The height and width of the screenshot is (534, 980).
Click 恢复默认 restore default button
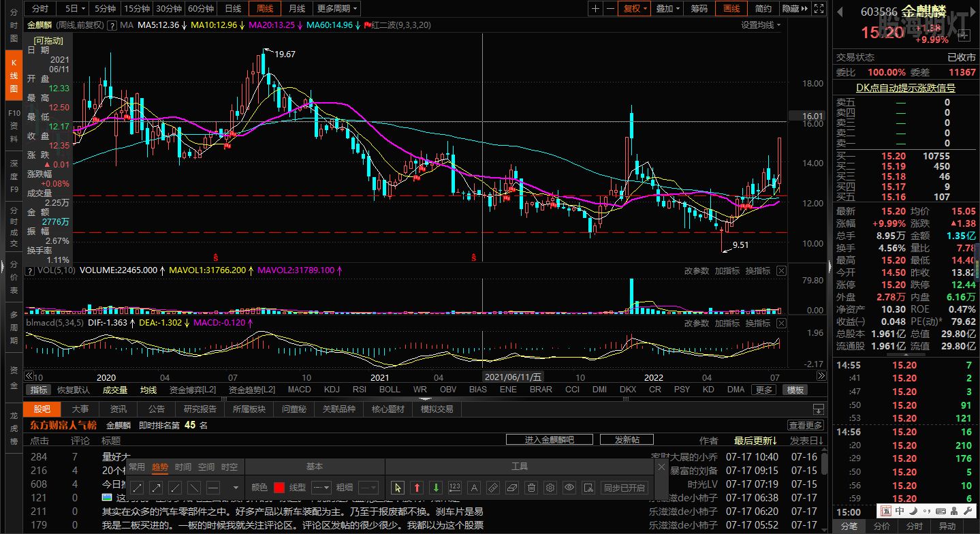point(73,390)
